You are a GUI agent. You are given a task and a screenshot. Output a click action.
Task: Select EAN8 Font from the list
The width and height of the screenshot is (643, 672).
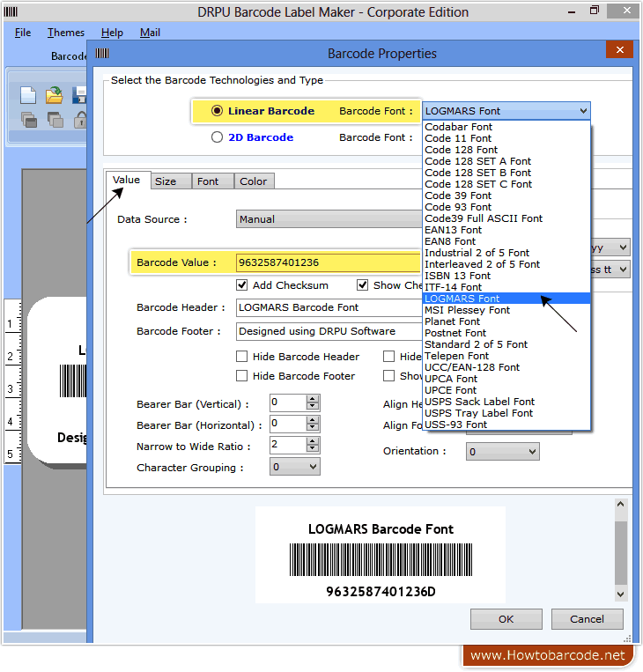pos(506,241)
